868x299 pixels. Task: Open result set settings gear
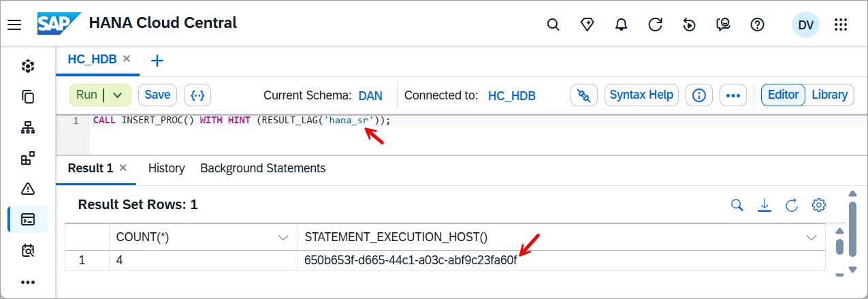coord(819,205)
